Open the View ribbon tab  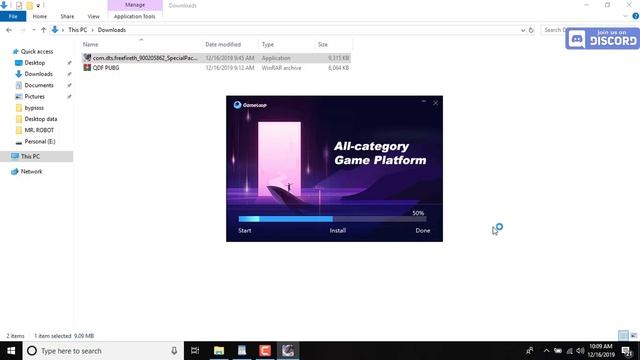93,16
